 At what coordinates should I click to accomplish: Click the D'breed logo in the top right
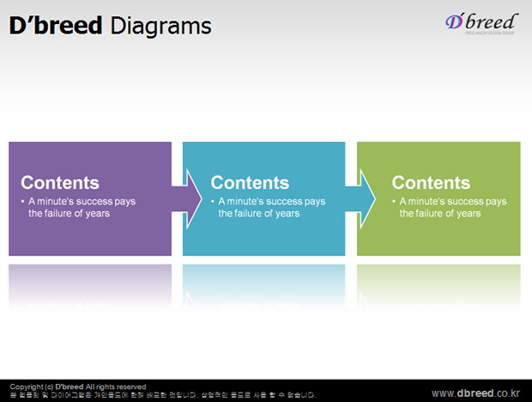click(481, 21)
